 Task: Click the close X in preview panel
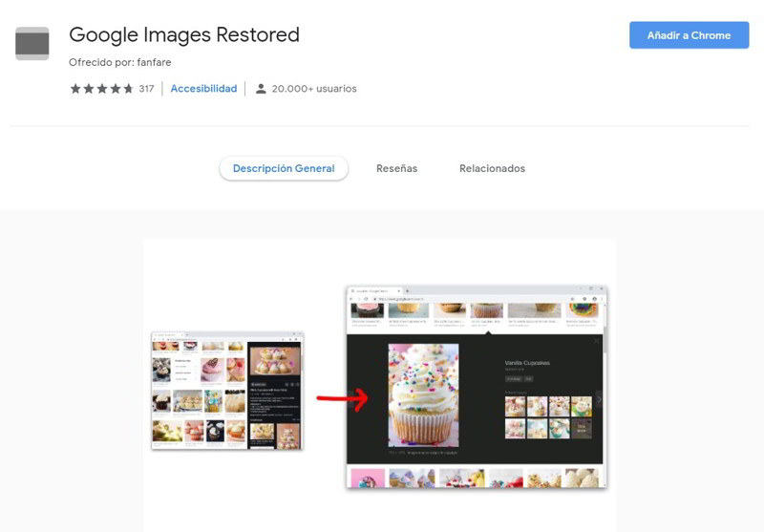pyautogui.click(x=596, y=341)
